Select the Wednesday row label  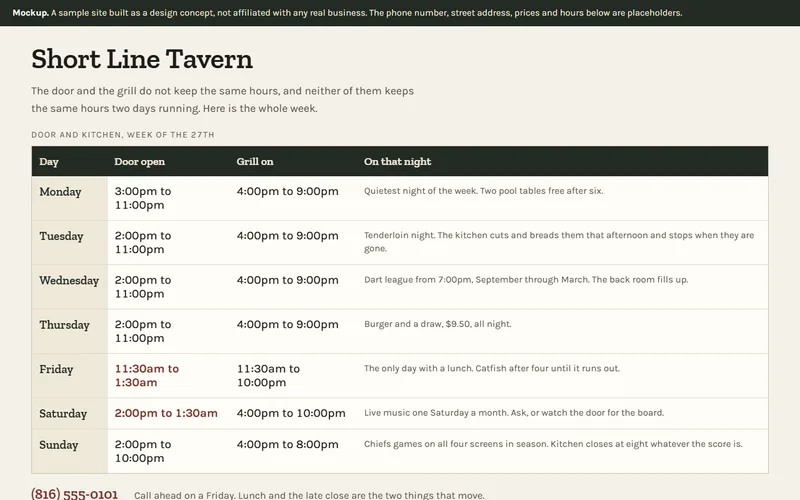[x=69, y=281]
